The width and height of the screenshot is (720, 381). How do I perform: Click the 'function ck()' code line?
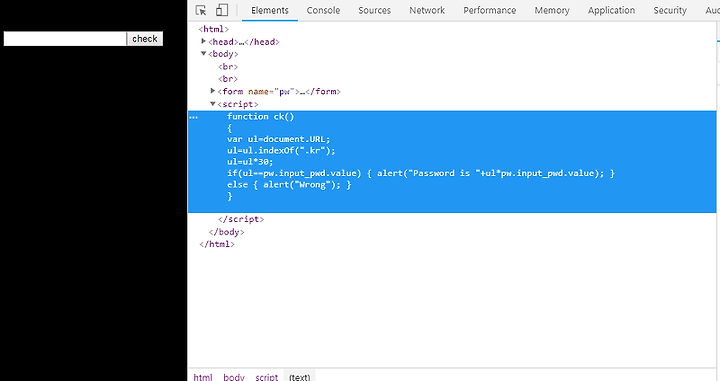(260, 117)
